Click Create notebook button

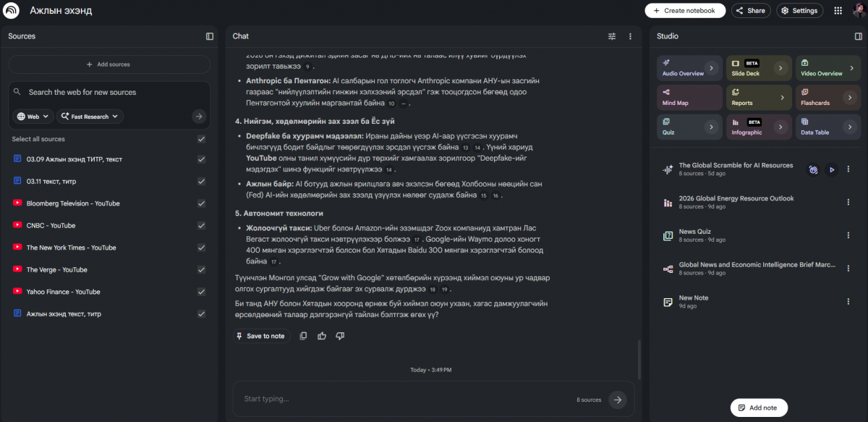pyautogui.click(x=684, y=11)
